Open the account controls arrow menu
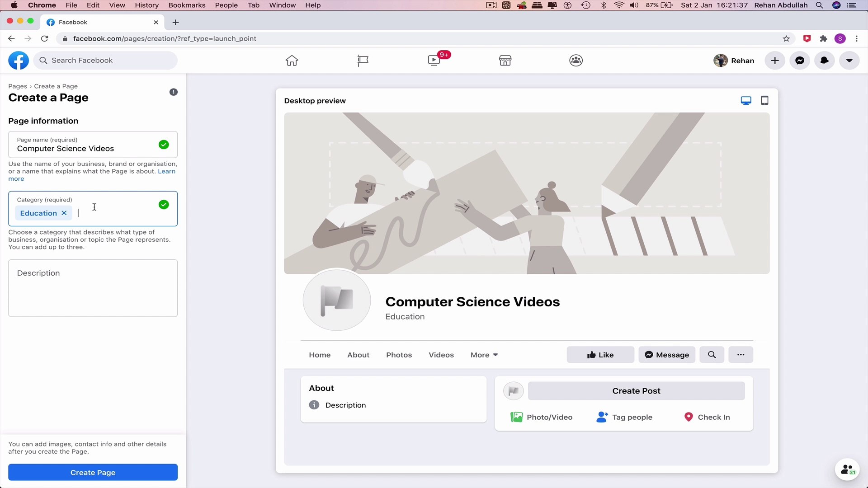868x488 pixels. pyautogui.click(x=849, y=60)
